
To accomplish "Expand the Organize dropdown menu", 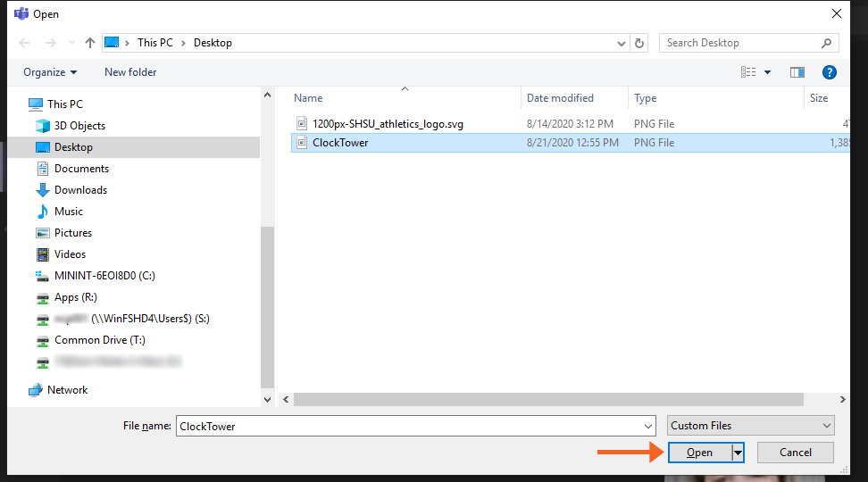I will click(x=50, y=72).
